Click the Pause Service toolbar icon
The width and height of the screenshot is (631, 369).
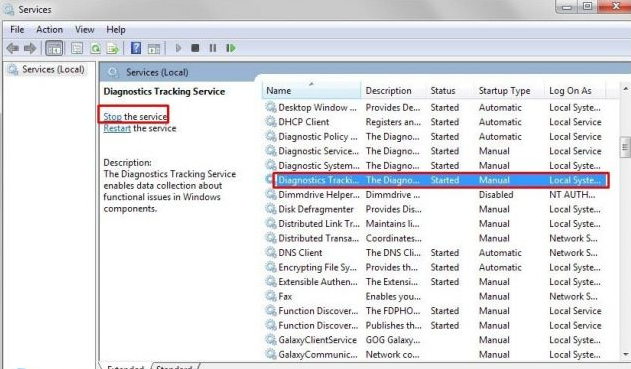click(213, 48)
